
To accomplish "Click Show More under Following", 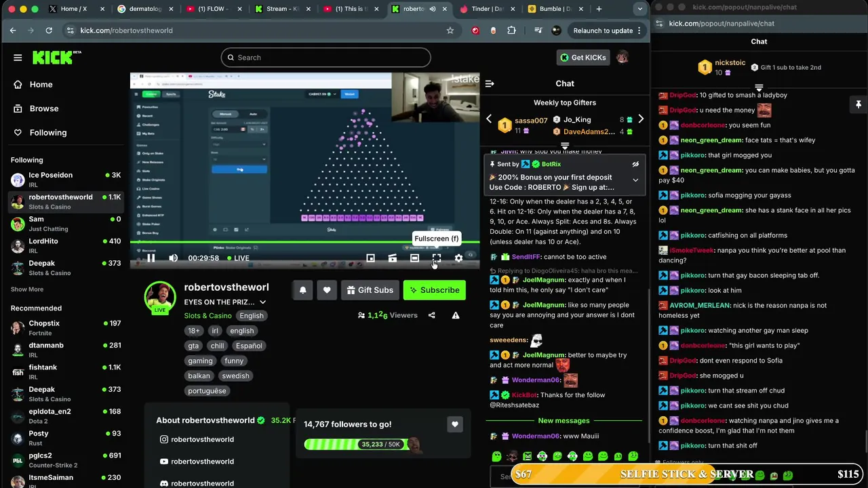I will (x=27, y=289).
